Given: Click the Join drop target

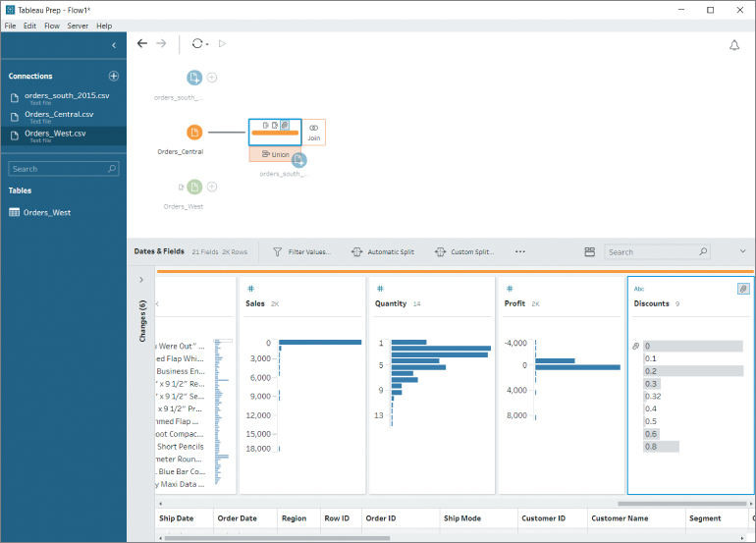Looking at the screenshot, I should [314, 133].
